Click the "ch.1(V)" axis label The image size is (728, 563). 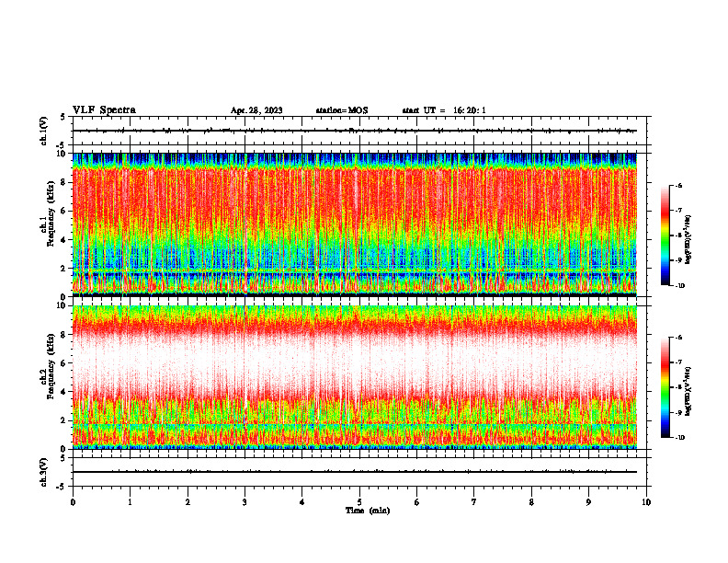43,131
